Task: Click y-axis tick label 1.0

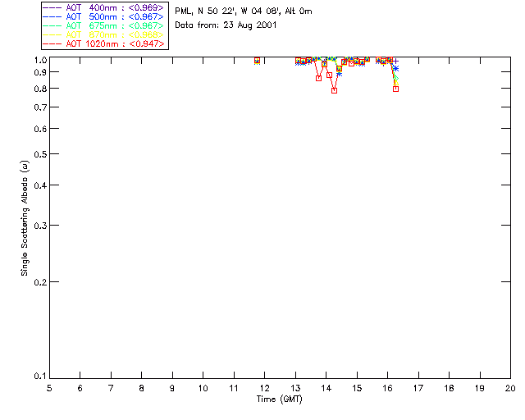Action: [40, 60]
